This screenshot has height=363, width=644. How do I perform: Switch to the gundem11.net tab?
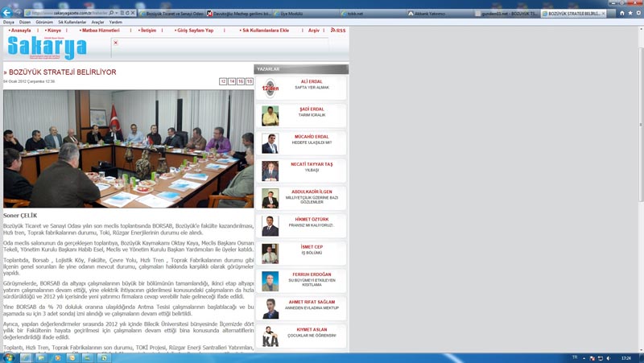[x=506, y=14]
